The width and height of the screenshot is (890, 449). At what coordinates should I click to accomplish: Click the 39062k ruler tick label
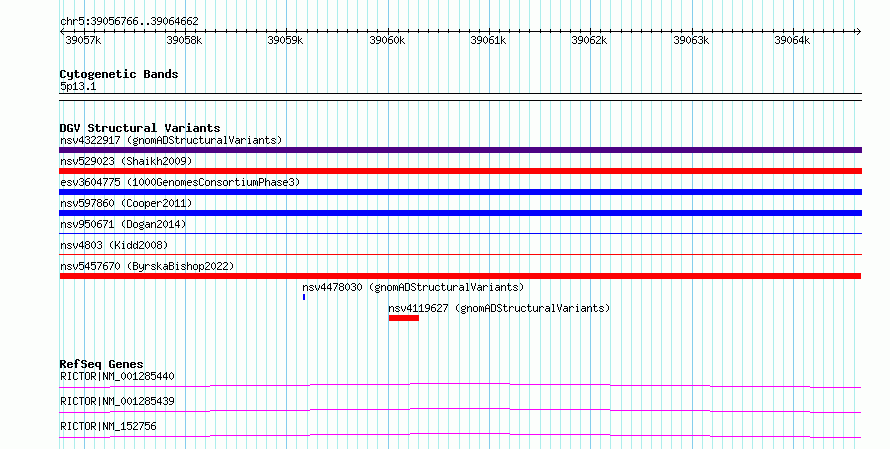589,41
